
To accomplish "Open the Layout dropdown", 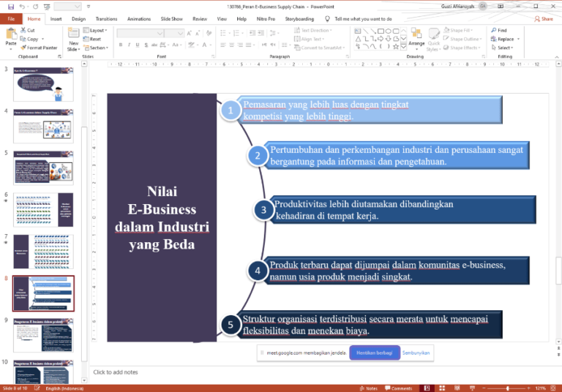I will click(95, 31).
